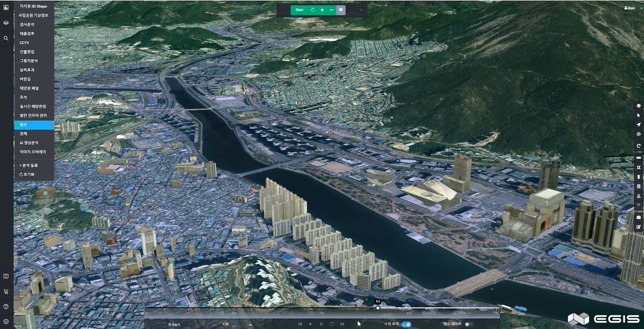Open the settings gear in left sidebar
The image size is (644, 329).
pos(6,322)
